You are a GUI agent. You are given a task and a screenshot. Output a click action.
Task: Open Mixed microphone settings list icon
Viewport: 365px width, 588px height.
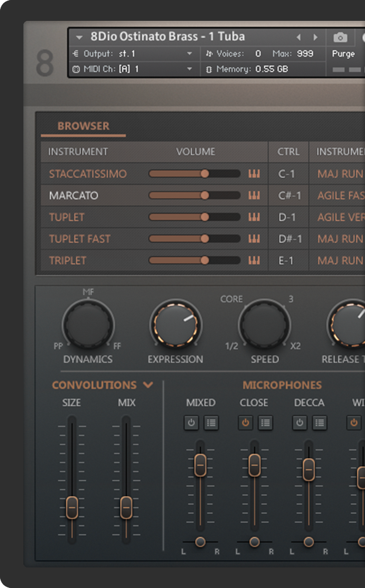pyautogui.click(x=211, y=423)
